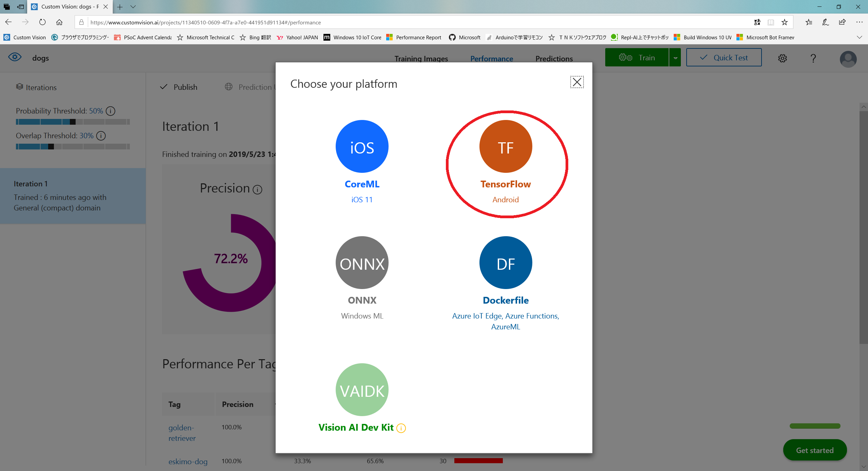Expand the bookmarks bar overflow chevron
This screenshot has height=471, width=868.
(859, 37)
